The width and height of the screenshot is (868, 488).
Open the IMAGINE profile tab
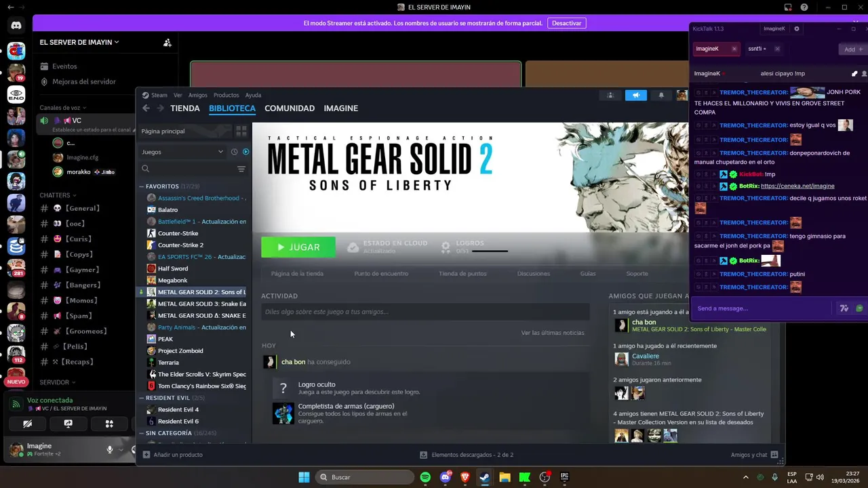[x=341, y=108]
